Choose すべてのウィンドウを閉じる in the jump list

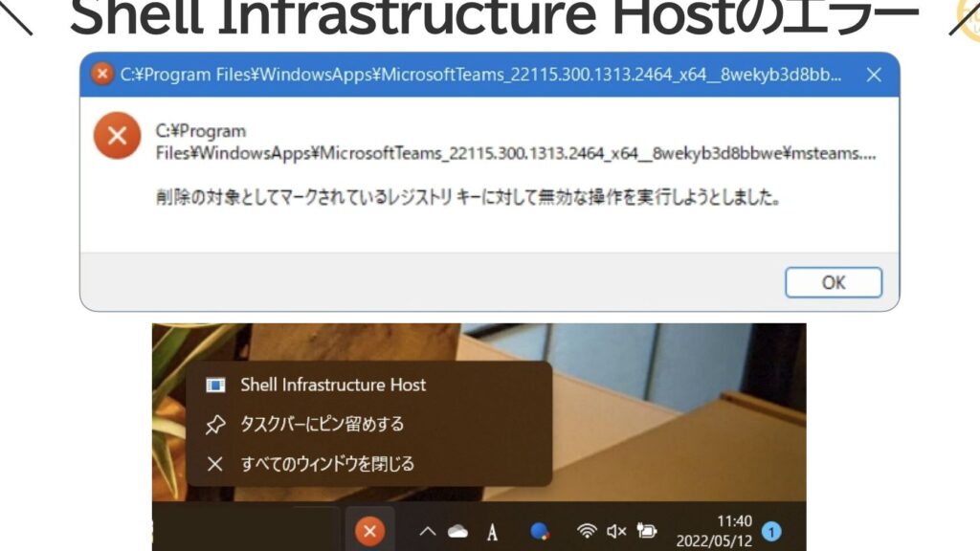pyautogui.click(x=368, y=464)
